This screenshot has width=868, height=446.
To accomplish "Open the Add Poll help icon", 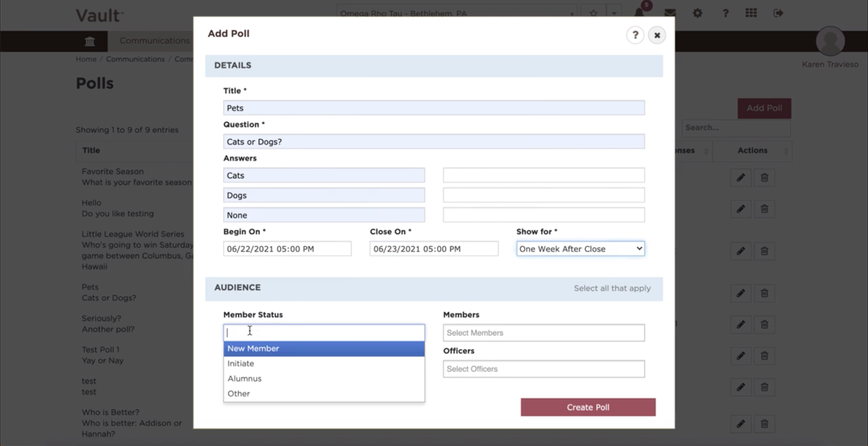I will [635, 35].
